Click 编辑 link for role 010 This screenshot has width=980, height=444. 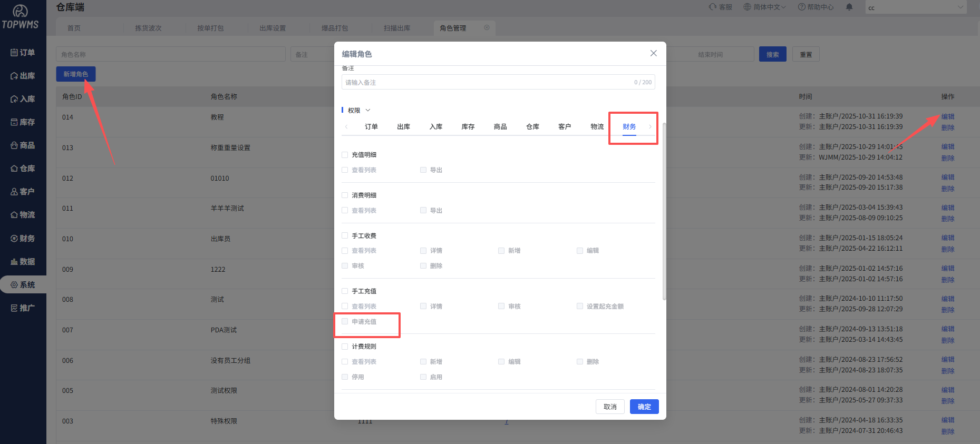pyautogui.click(x=948, y=238)
